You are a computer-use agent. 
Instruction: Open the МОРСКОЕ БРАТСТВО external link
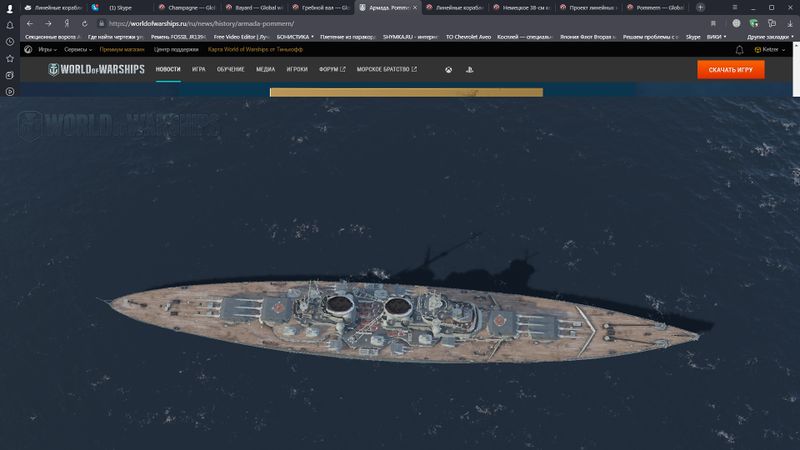tap(387, 69)
